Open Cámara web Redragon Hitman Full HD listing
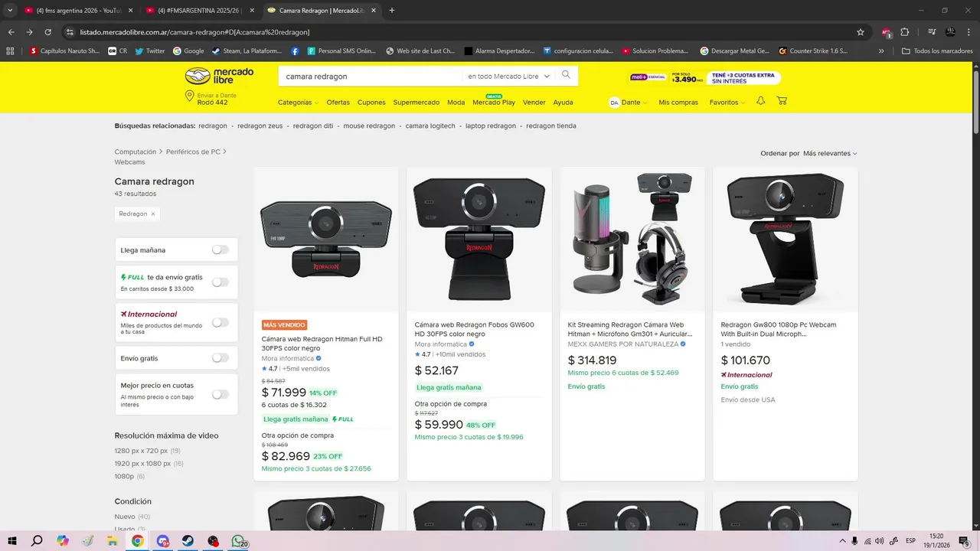The width and height of the screenshot is (980, 551). point(322,343)
